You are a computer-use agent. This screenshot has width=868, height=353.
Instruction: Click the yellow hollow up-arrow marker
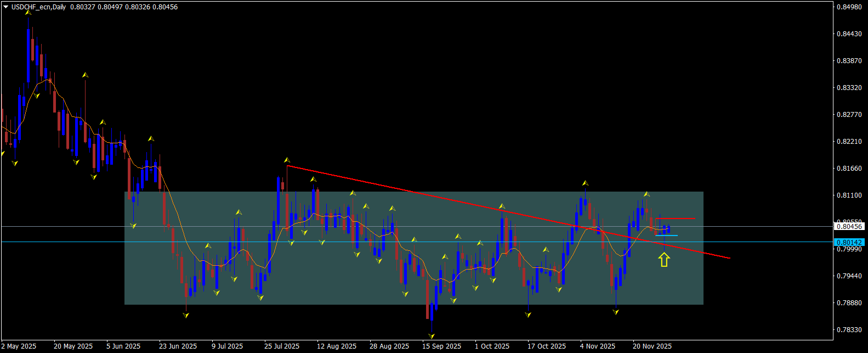coord(664,259)
